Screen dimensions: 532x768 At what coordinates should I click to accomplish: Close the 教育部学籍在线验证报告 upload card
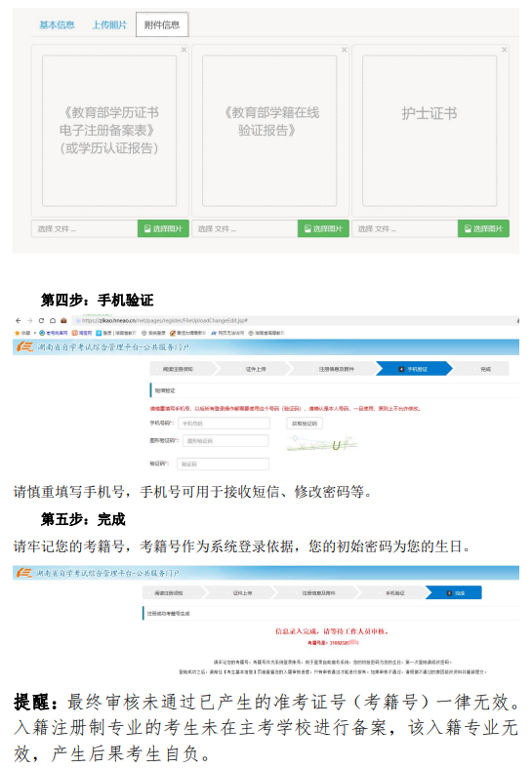point(345,50)
